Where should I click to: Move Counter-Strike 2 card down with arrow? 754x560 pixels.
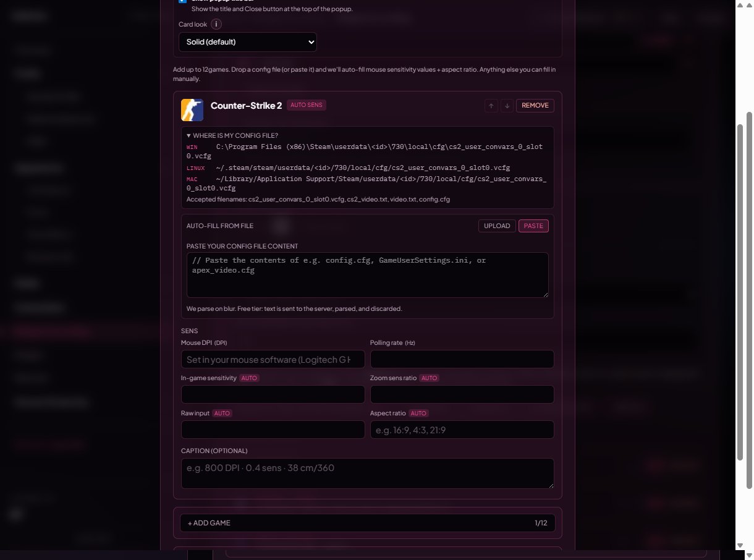pos(507,106)
